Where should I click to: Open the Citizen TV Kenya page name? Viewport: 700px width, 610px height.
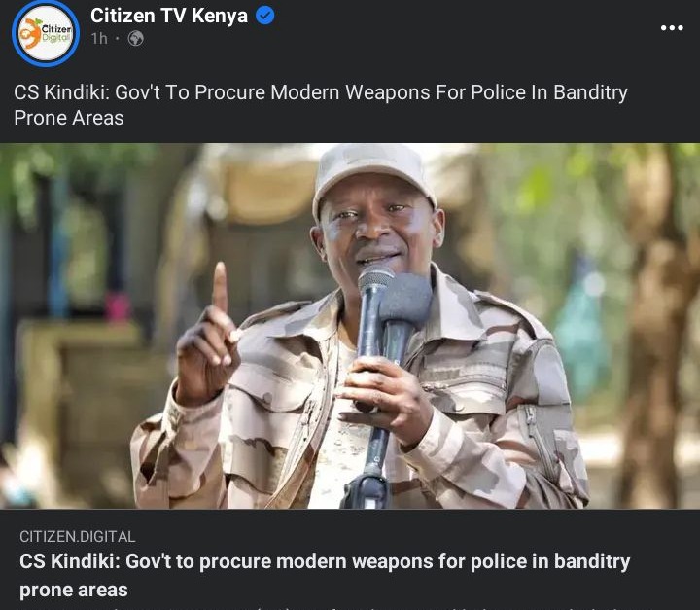(169, 16)
